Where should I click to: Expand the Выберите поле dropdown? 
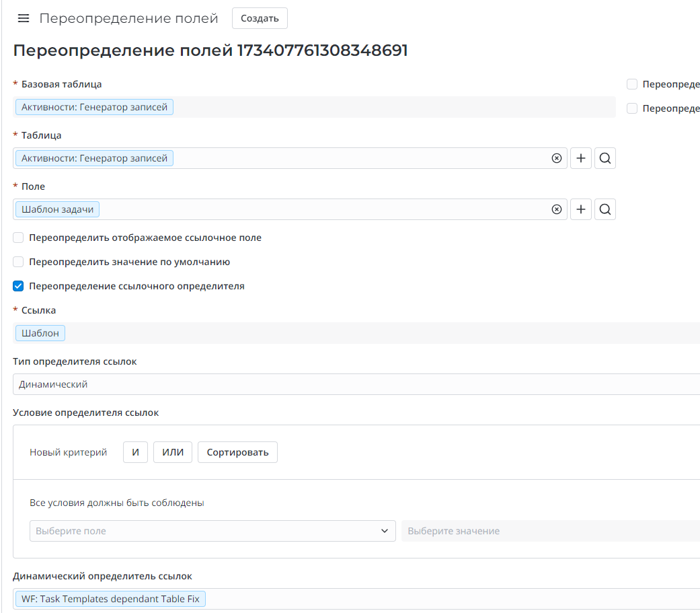click(212, 531)
